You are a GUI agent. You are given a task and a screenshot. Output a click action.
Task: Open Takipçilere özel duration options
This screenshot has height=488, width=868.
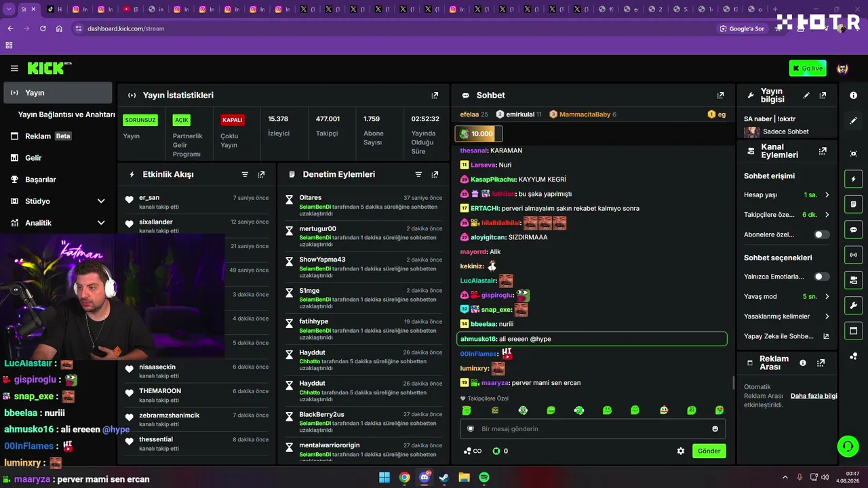click(x=787, y=215)
